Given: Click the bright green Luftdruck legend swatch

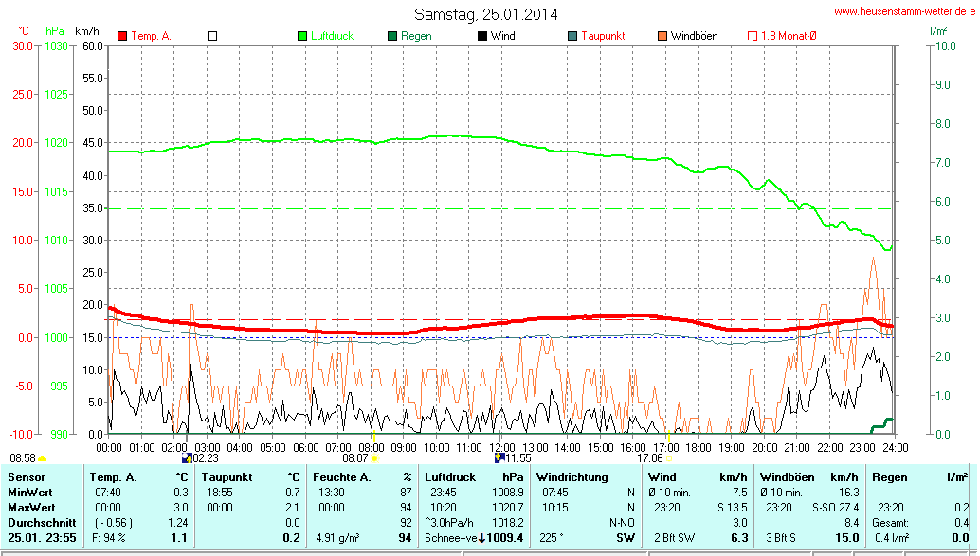Looking at the screenshot, I should [302, 36].
